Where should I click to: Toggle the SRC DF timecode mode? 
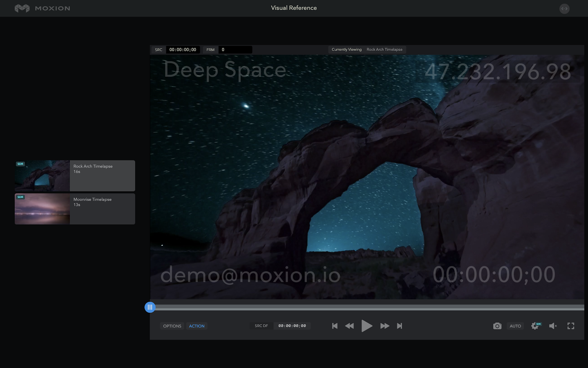coord(261,326)
